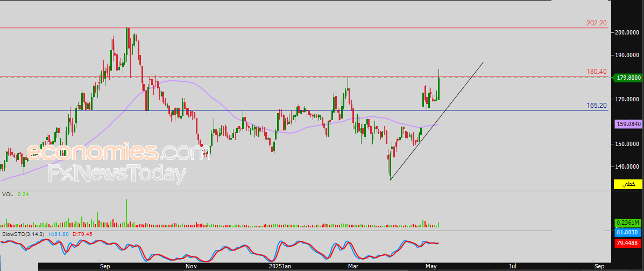The height and width of the screenshot is (271, 644).
Task: Select the tallest green volume bar
Action: [126, 213]
